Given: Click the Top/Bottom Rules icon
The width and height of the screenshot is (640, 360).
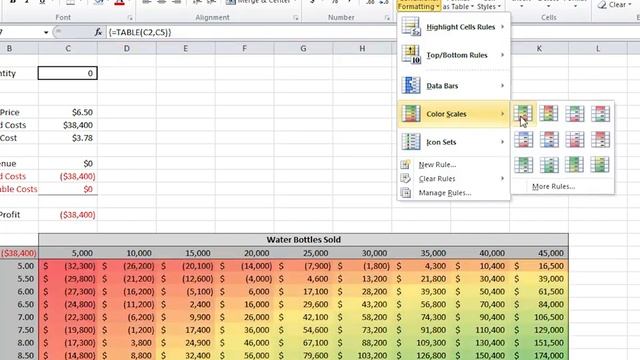Looking at the screenshot, I should (x=411, y=55).
